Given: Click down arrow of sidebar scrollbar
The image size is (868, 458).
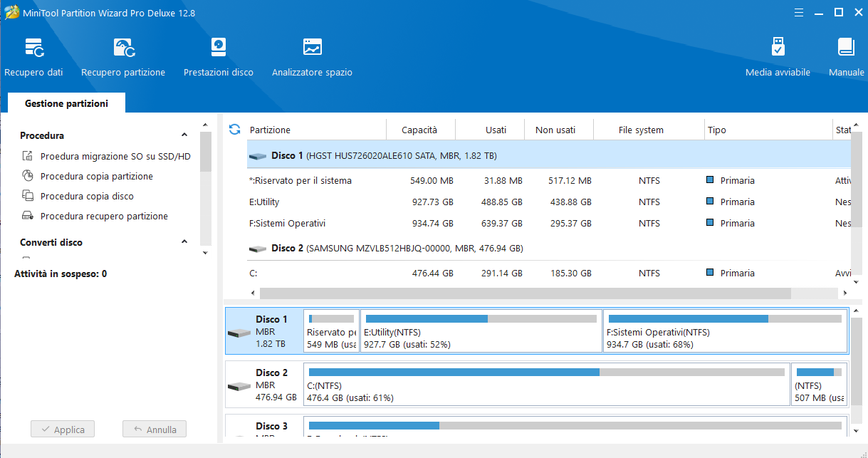Looking at the screenshot, I should tap(206, 252).
